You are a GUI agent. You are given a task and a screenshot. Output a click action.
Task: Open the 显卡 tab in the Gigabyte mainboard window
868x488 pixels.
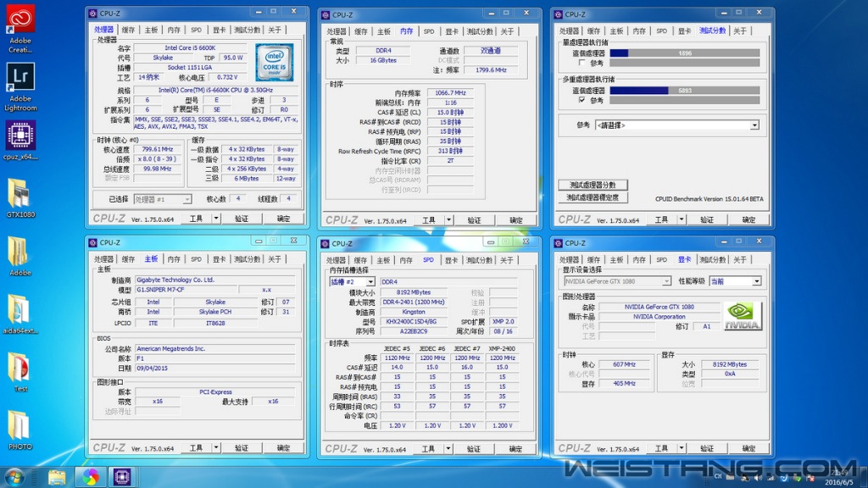[x=220, y=259]
